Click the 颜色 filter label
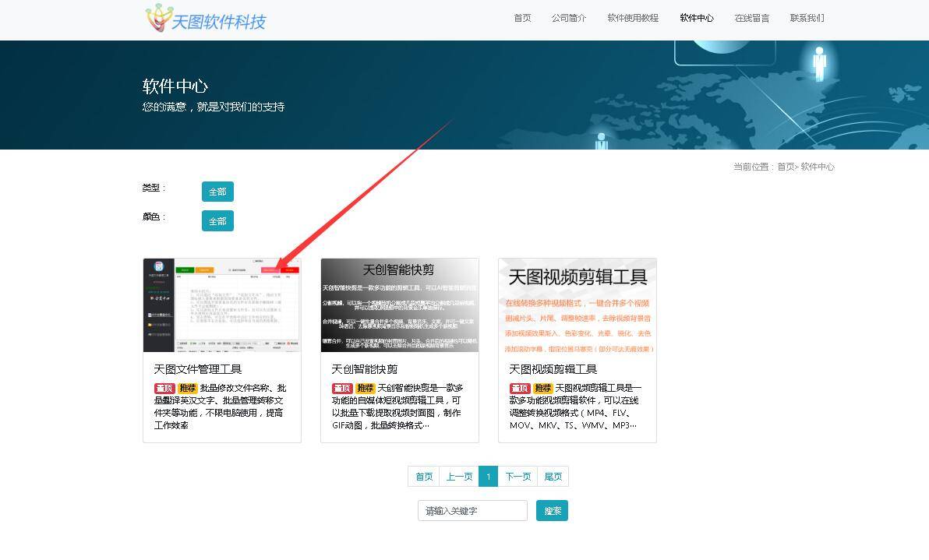Screen dimensions: 929x560 pyautogui.click(x=154, y=217)
